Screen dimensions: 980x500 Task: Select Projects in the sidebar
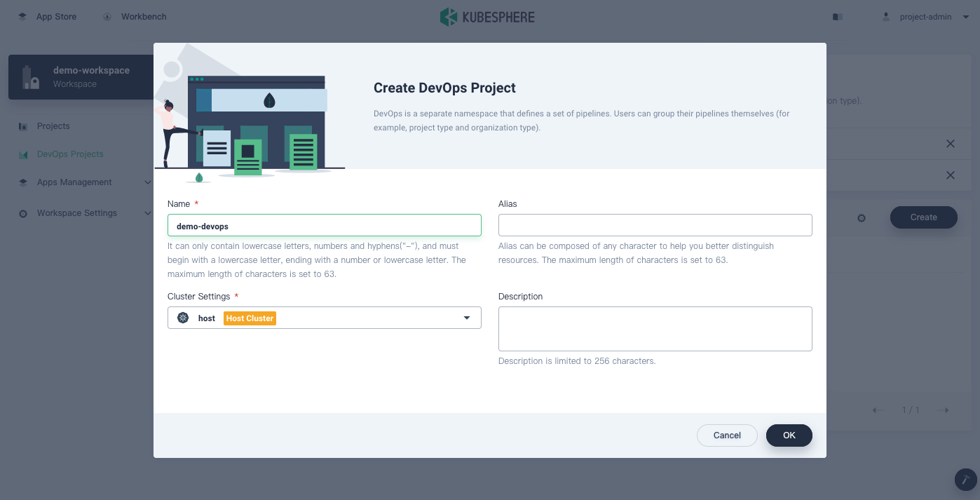pos(53,126)
